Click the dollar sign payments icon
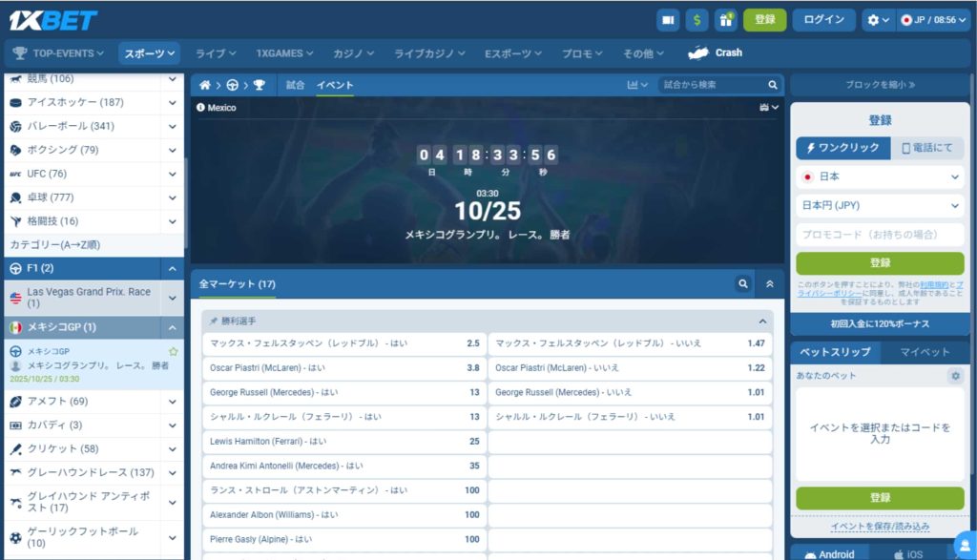The width and height of the screenshot is (977, 560). 697,20
